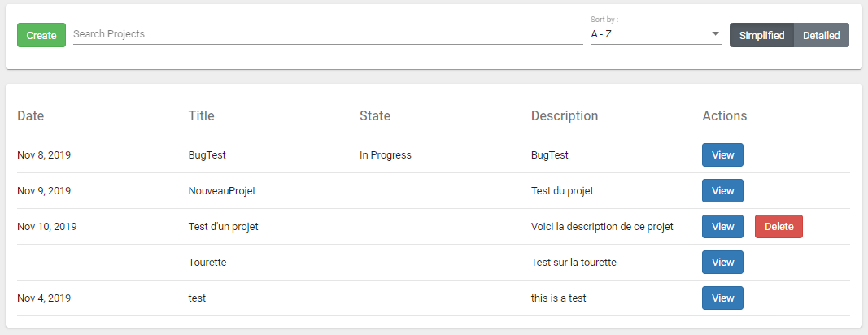This screenshot has width=868, height=335.
Task: Expand sort options via the dropdown arrow
Action: 715,34
